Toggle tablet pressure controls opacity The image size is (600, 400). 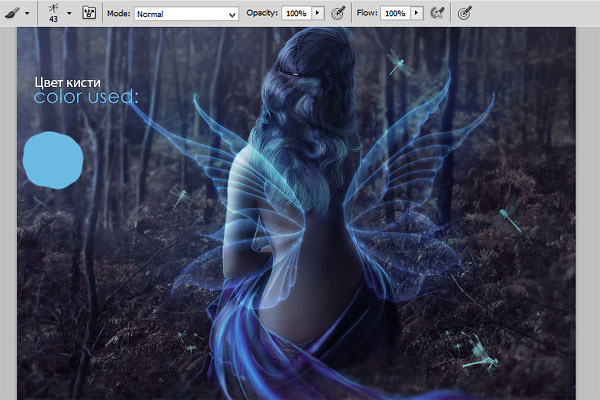coord(338,13)
